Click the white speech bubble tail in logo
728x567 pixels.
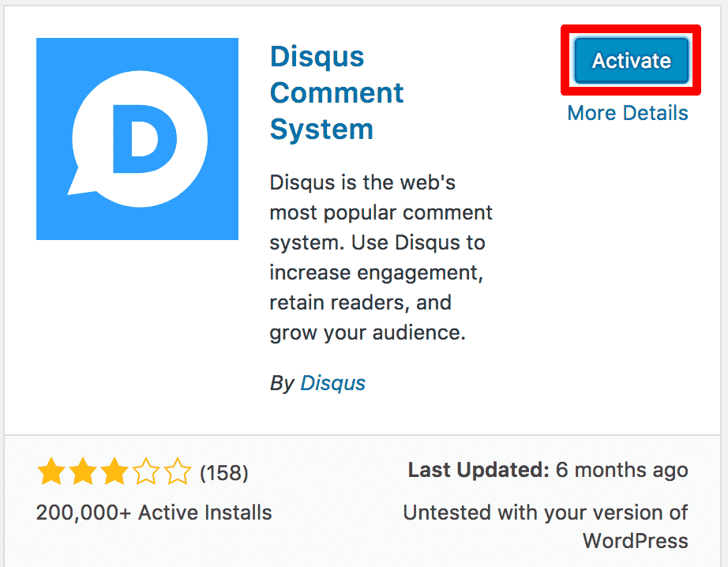point(81,182)
